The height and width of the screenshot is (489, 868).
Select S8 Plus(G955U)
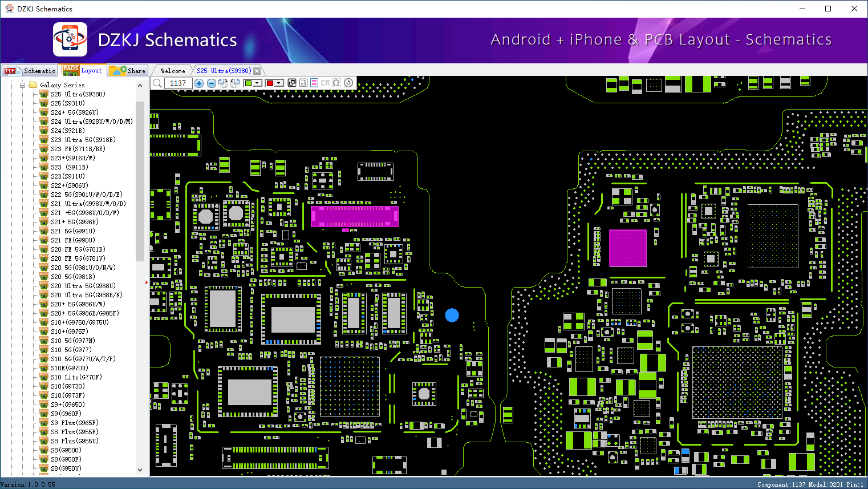click(x=74, y=441)
